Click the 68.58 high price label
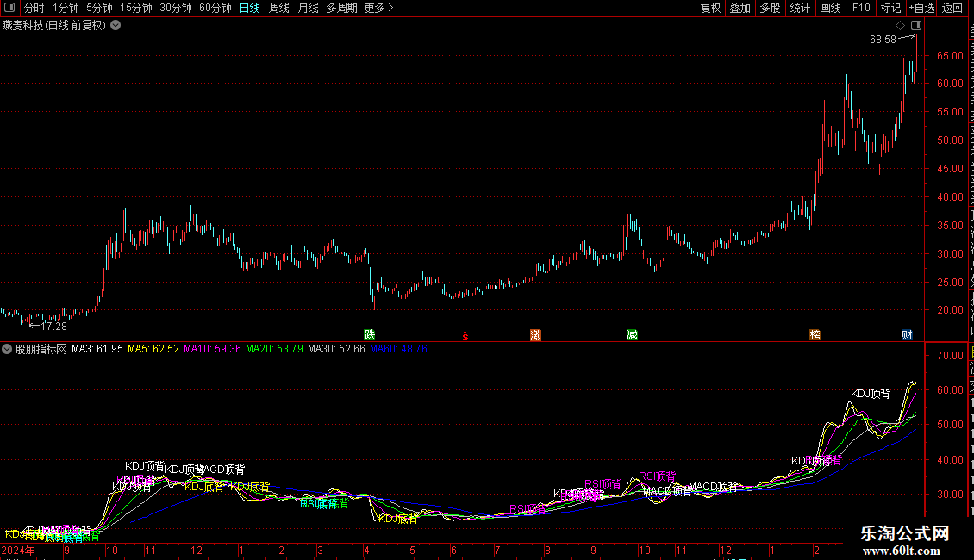The height and width of the screenshot is (560, 974). (x=883, y=39)
